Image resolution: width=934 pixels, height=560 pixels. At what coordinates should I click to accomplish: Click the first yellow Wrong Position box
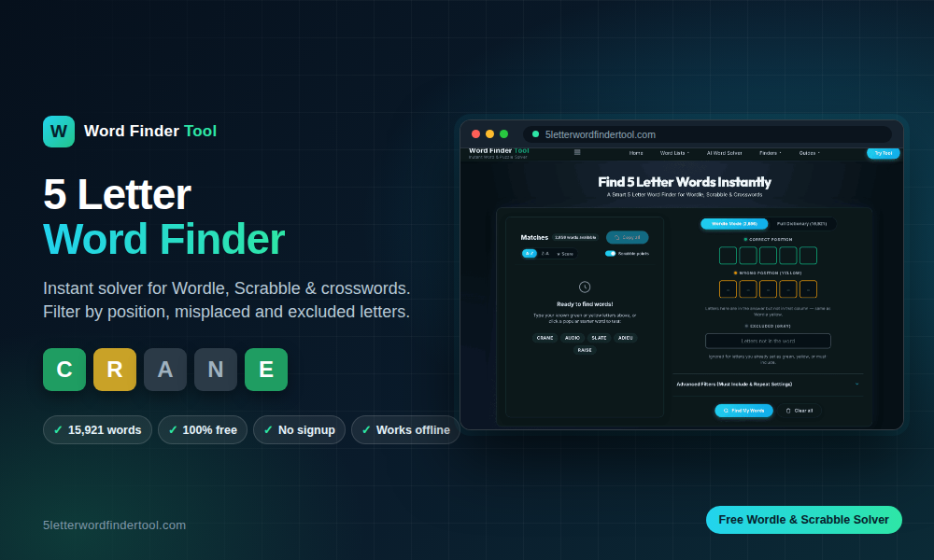point(728,289)
